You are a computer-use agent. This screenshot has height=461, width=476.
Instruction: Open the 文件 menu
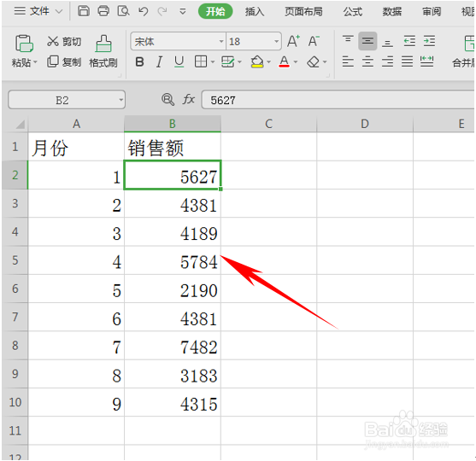38,12
